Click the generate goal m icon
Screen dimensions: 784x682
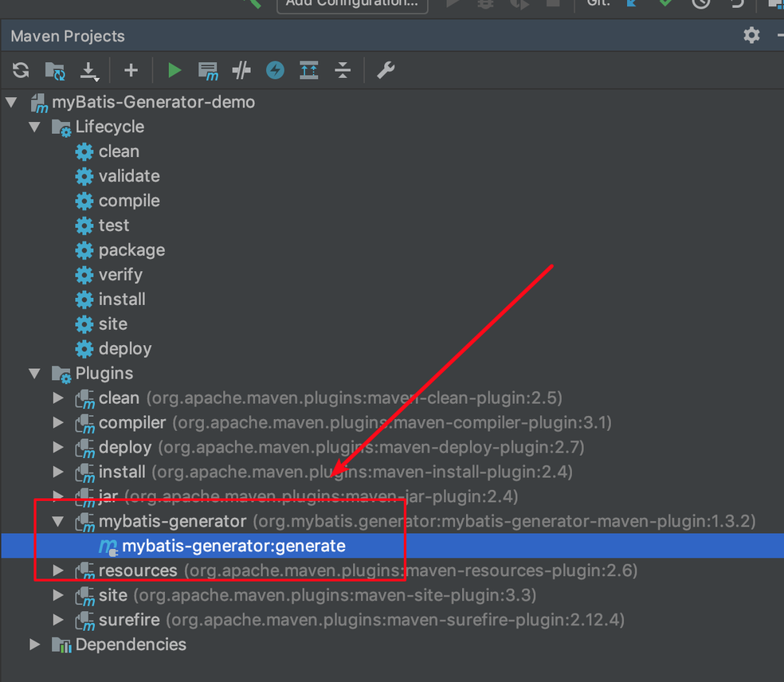coord(108,547)
